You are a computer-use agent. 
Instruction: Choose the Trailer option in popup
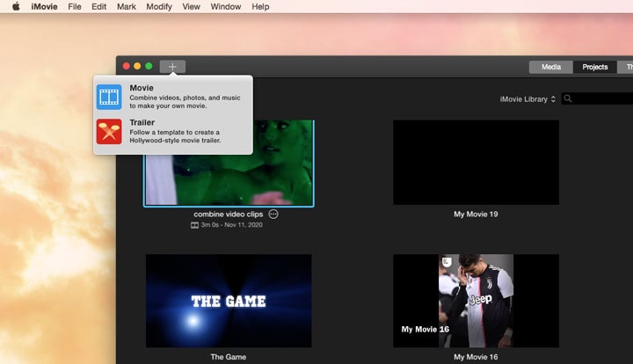(x=173, y=132)
